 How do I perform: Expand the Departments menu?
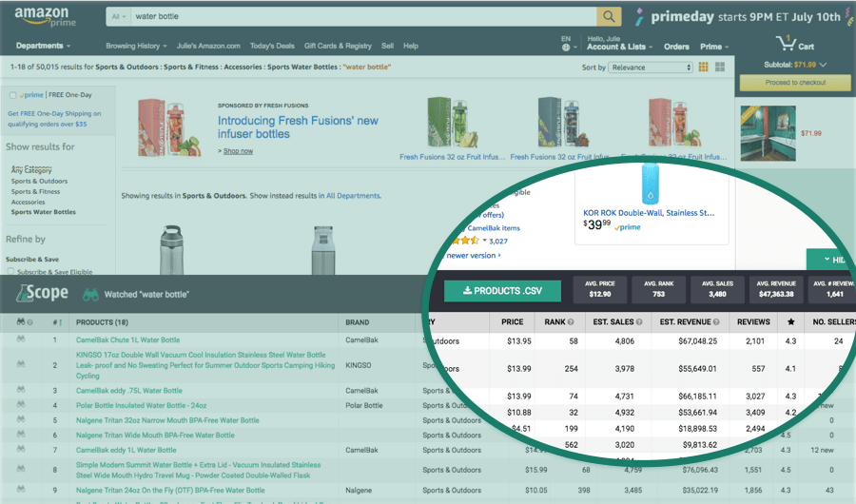tap(43, 46)
